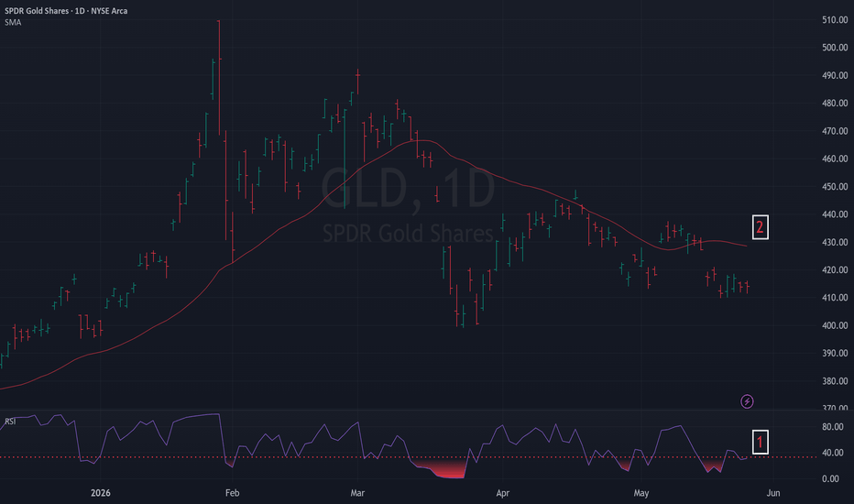Screen dimensions: 854x504
Task: Select the RSI indicator label
Action: coord(10,422)
